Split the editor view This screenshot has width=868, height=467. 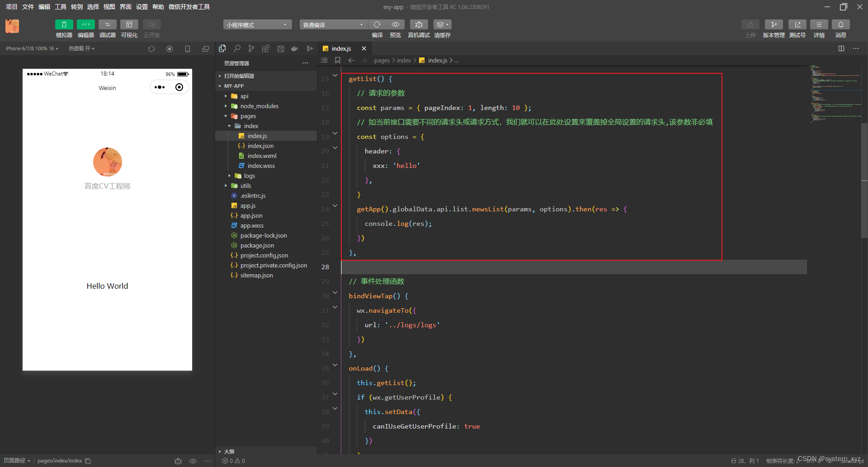(x=841, y=48)
